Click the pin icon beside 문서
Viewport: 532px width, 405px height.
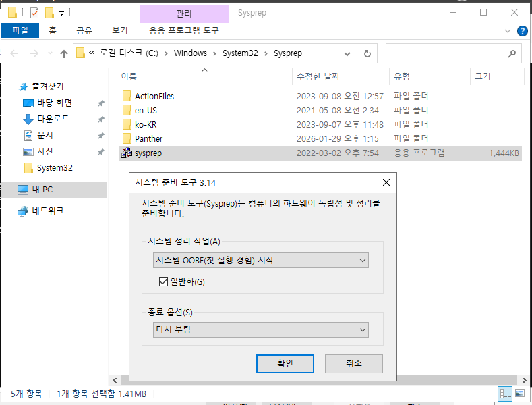100,136
